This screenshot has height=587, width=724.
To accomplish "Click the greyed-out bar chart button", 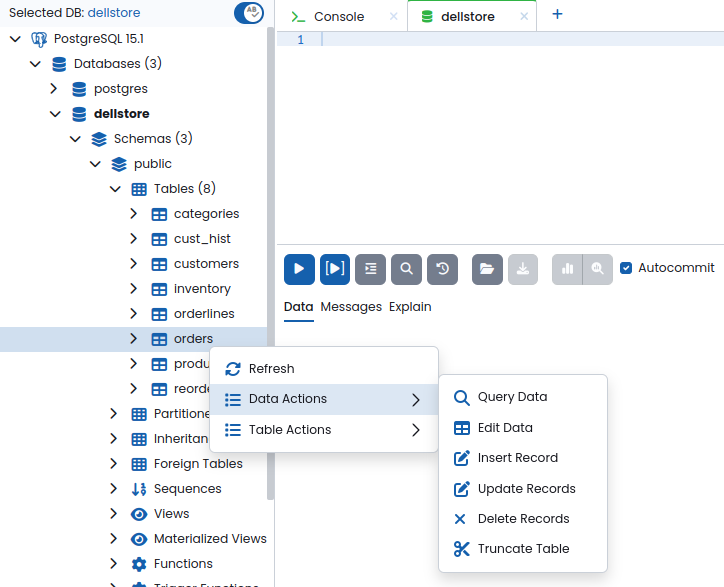I will (567, 269).
